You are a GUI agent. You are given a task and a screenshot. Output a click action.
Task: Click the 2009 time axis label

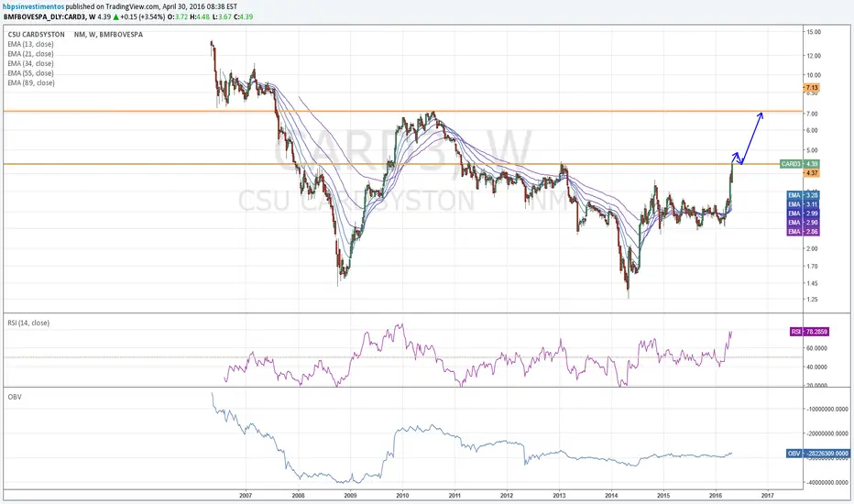click(x=350, y=496)
